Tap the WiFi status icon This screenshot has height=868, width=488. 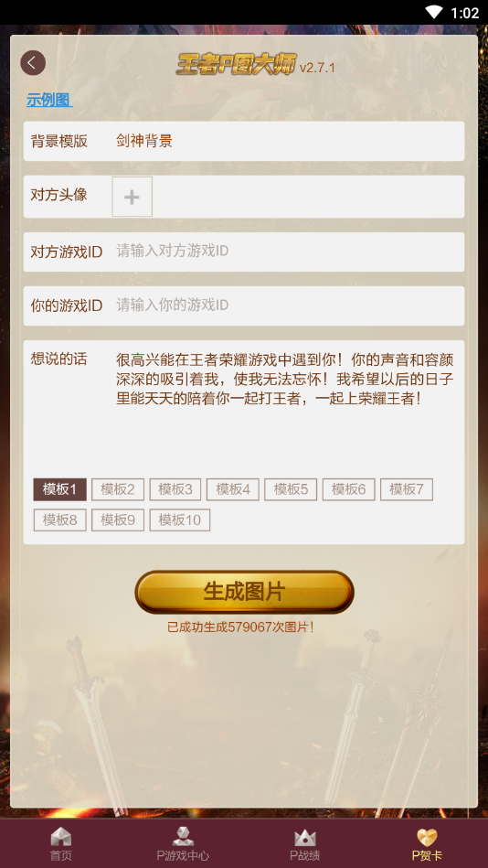point(434,12)
